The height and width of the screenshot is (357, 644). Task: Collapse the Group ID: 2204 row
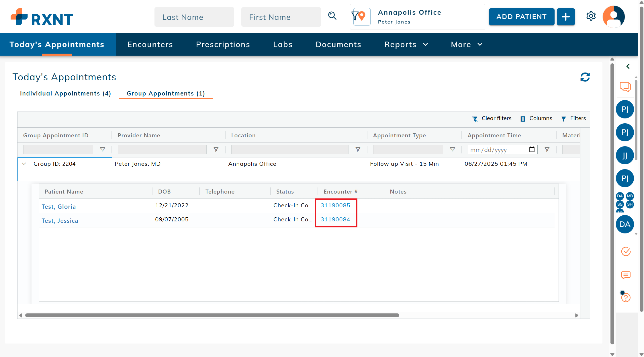[24, 164]
